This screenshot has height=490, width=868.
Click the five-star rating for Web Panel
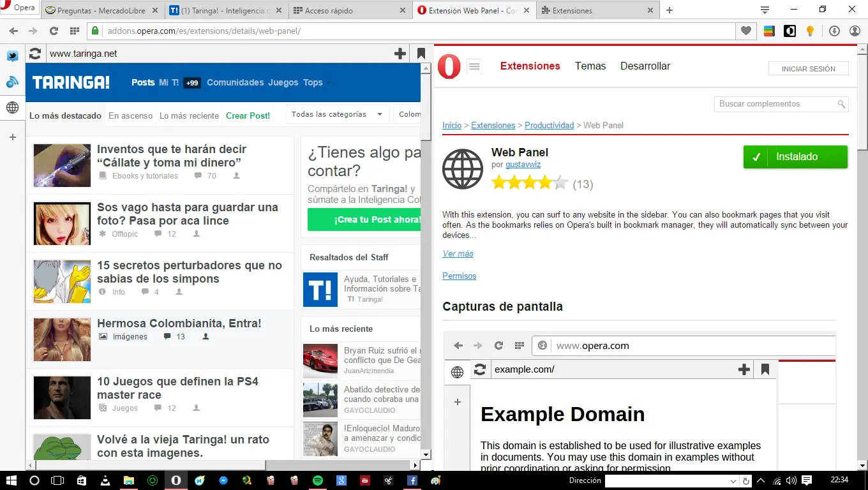pyautogui.click(x=529, y=184)
